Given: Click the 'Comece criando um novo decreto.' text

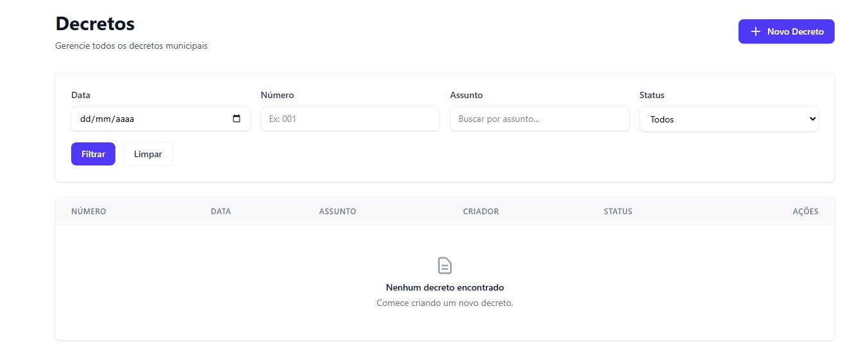Looking at the screenshot, I should point(445,303).
